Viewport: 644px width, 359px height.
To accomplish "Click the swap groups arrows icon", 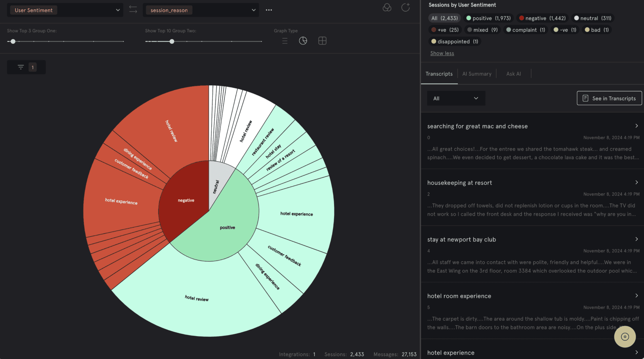I will point(133,10).
